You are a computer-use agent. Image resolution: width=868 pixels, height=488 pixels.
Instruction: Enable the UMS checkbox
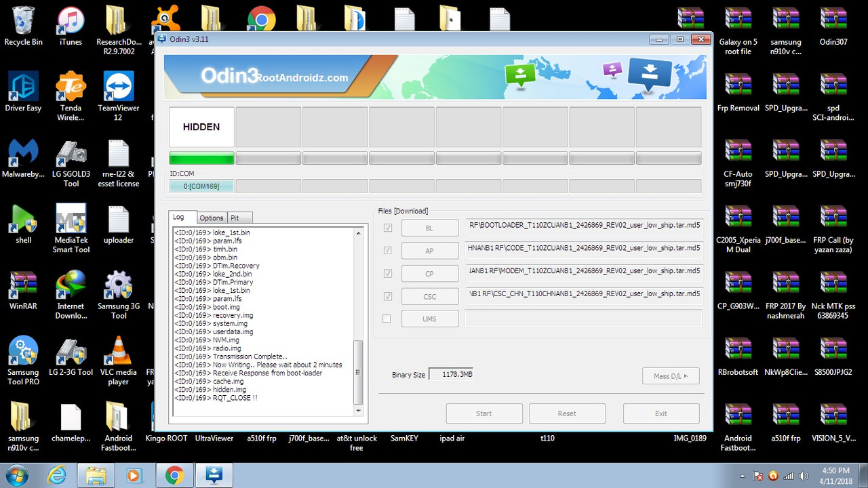(x=387, y=319)
